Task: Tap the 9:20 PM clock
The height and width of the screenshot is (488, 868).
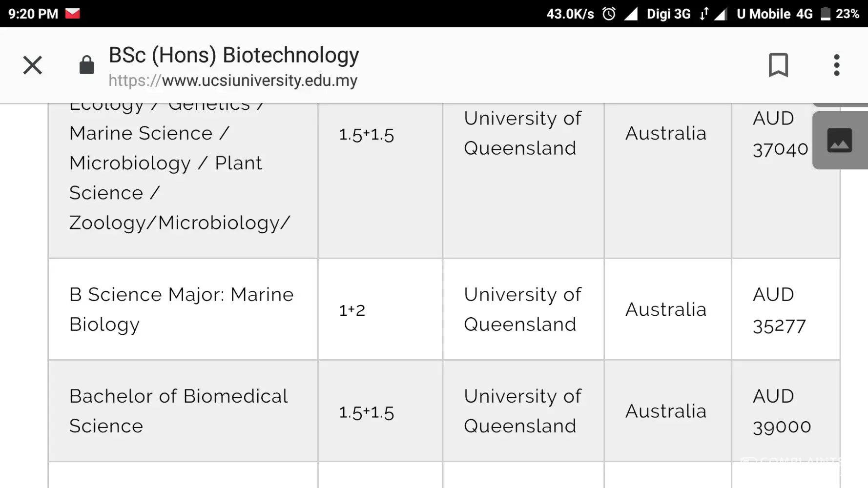Action: [x=33, y=14]
